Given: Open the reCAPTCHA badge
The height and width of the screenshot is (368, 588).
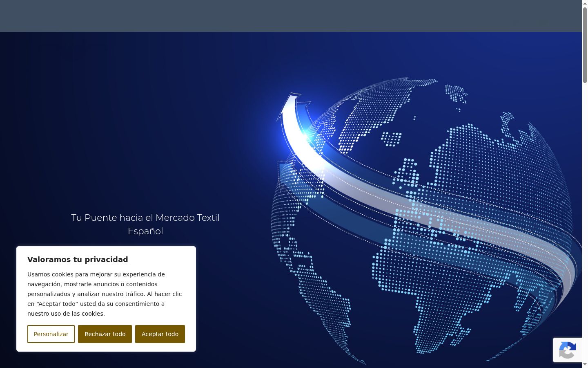Looking at the screenshot, I should click(x=568, y=350).
